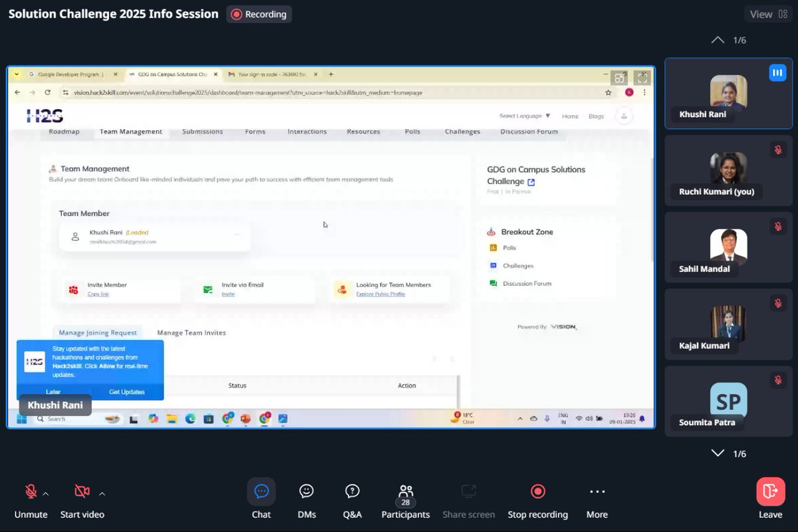Viewport: 798px width, 532px height.
Task: Click browser back arrow in shared screen
Action: click(17, 92)
